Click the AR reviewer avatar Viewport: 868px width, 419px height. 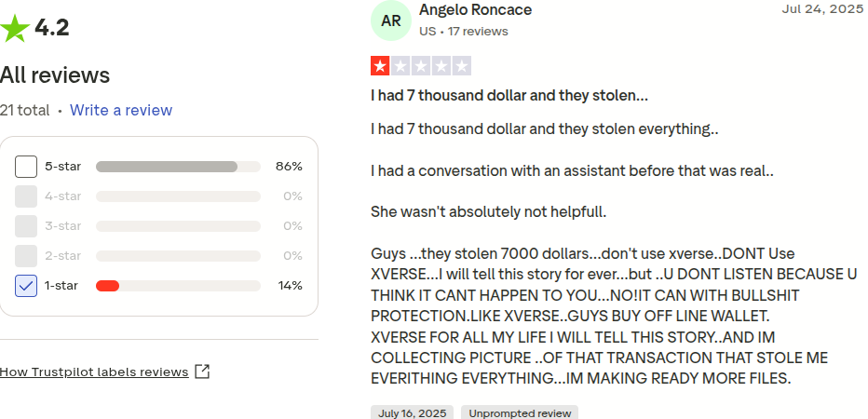pyautogui.click(x=392, y=20)
